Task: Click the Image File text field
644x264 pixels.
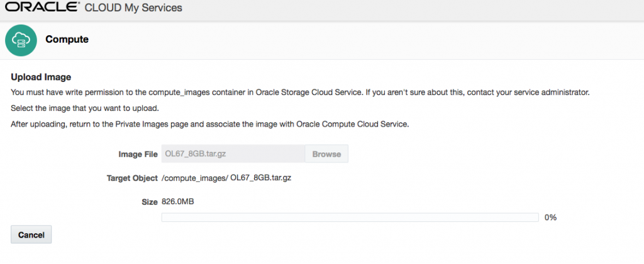Action: [233, 154]
